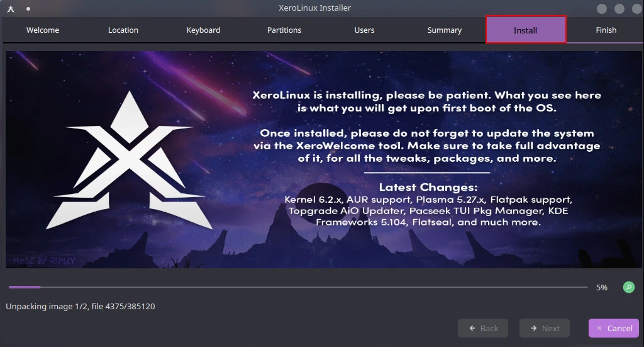Cancel the installation

(x=613, y=328)
